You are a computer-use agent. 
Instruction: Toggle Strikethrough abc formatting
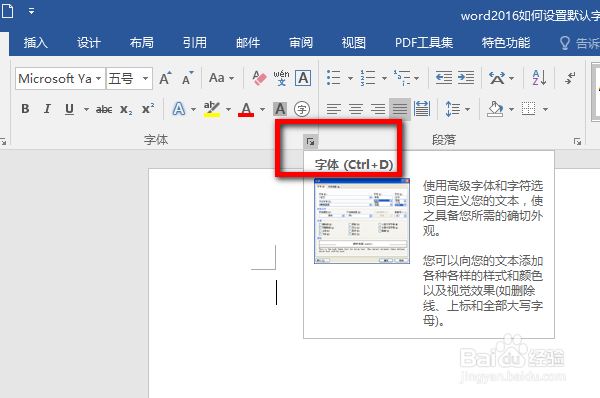[104, 109]
